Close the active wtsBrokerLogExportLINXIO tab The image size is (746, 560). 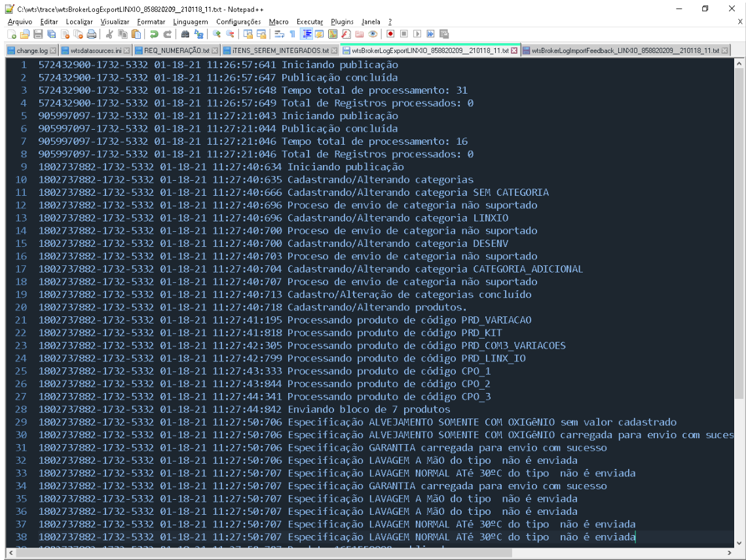pyautogui.click(x=514, y=50)
